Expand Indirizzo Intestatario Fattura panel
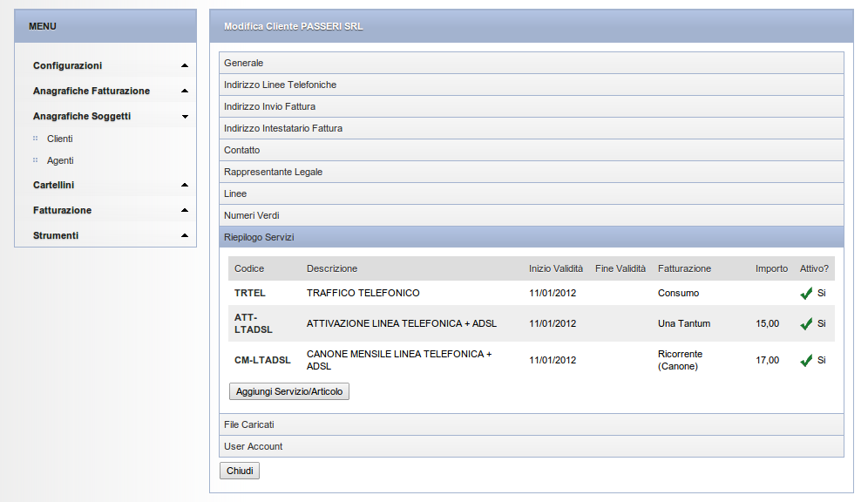This screenshot has width=868, height=502. [532, 128]
